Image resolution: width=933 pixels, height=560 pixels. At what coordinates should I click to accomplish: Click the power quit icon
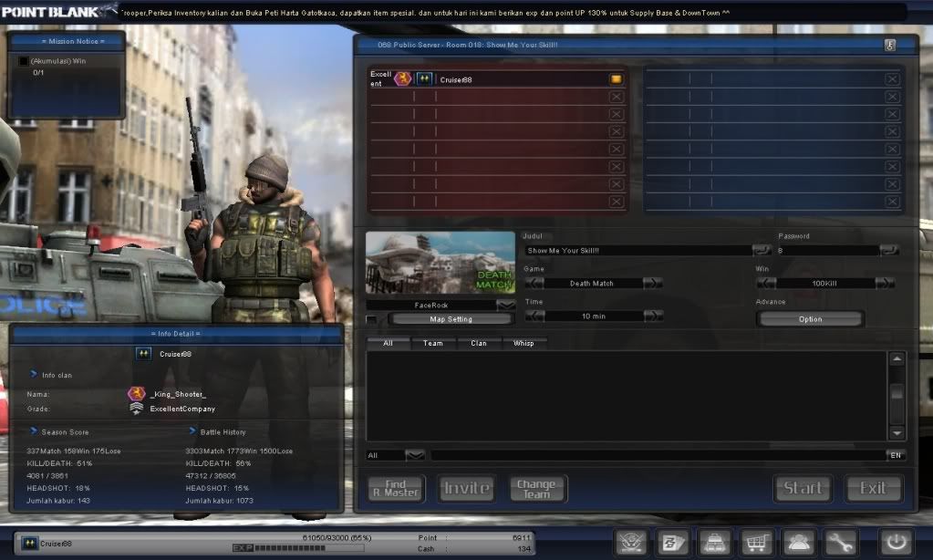897,542
